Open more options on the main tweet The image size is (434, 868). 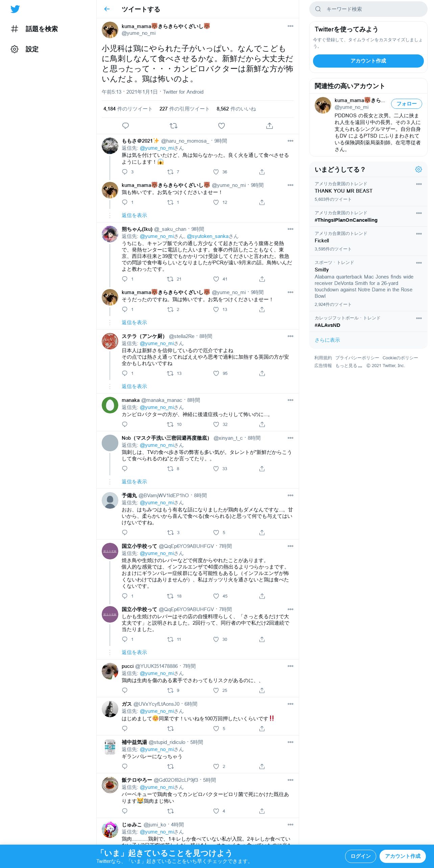tap(290, 26)
